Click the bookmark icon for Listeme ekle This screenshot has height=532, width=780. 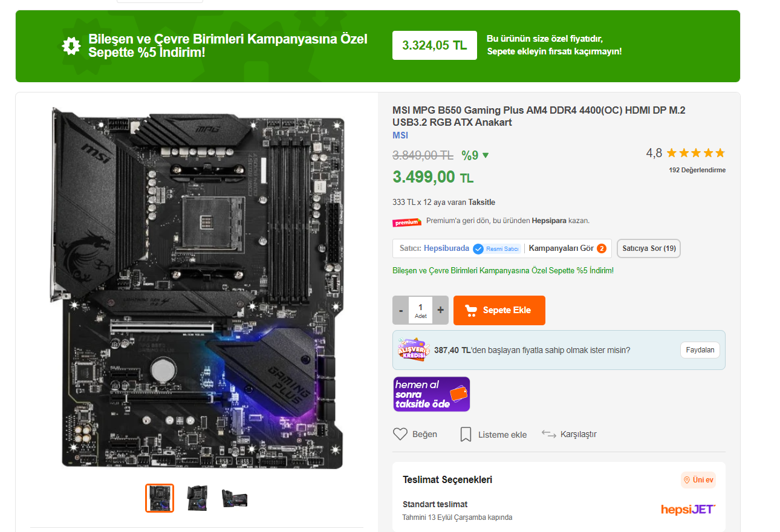pyautogui.click(x=466, y=434)
